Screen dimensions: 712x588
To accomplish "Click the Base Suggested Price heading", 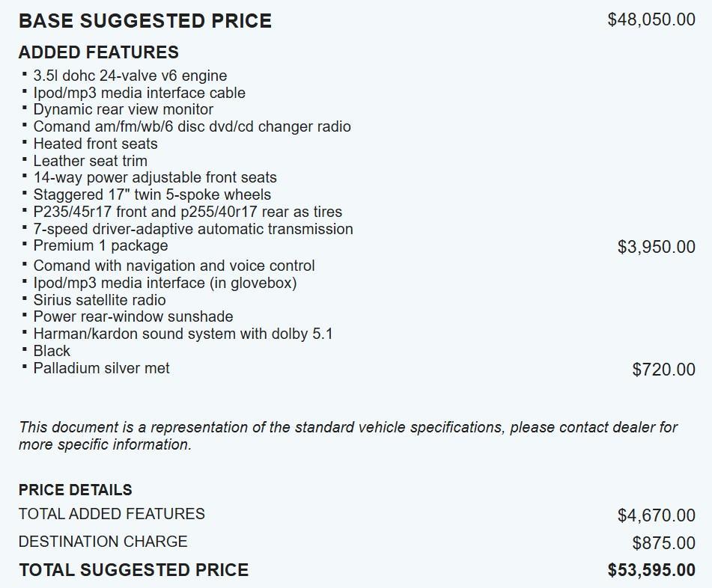I will tap(144, 21).
